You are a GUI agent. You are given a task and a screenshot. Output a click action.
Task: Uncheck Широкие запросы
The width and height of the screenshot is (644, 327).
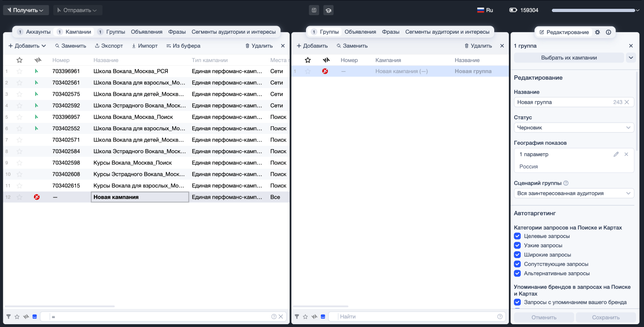[x=517, y=255]
